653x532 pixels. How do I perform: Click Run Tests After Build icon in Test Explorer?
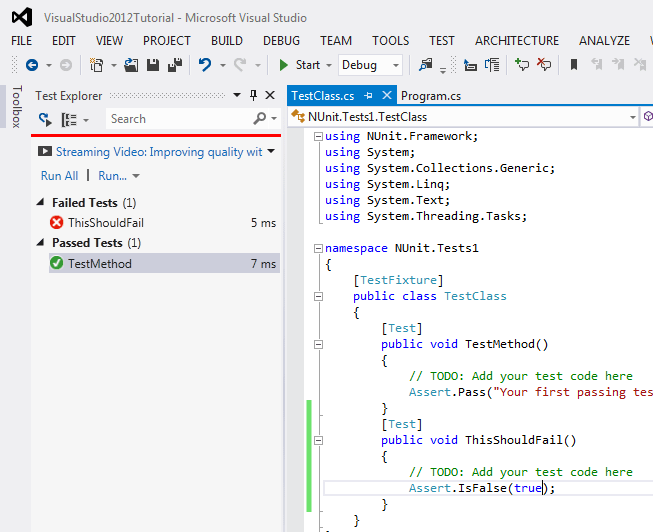point(45,120)
